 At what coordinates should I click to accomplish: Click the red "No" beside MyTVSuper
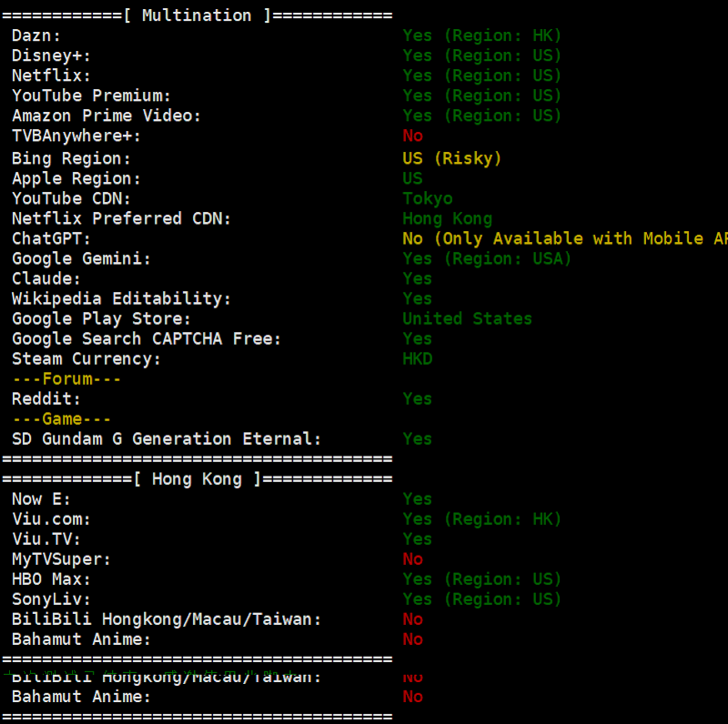[413, 559]
